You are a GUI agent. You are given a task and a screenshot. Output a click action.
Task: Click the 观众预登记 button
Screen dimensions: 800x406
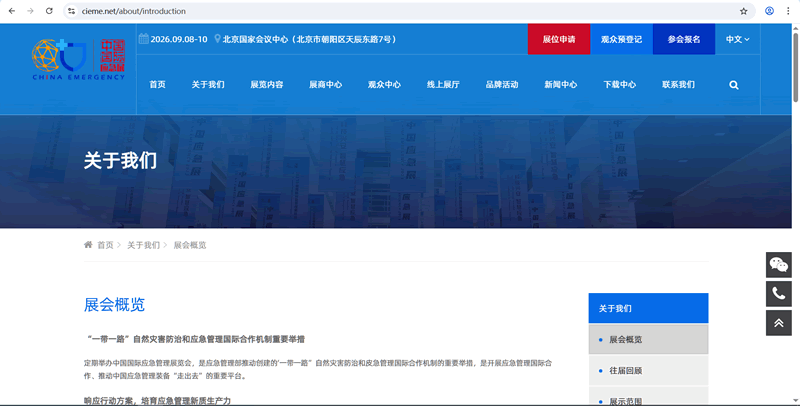pos(621,39)
